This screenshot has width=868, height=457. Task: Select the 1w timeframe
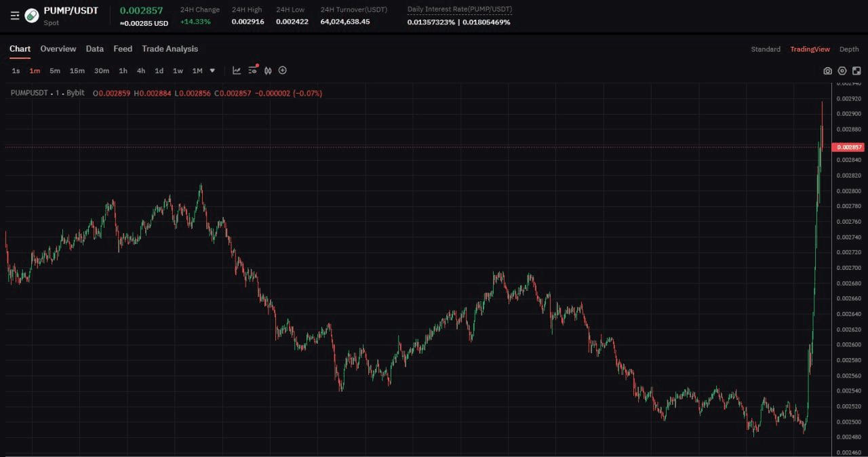click(178, 71)
